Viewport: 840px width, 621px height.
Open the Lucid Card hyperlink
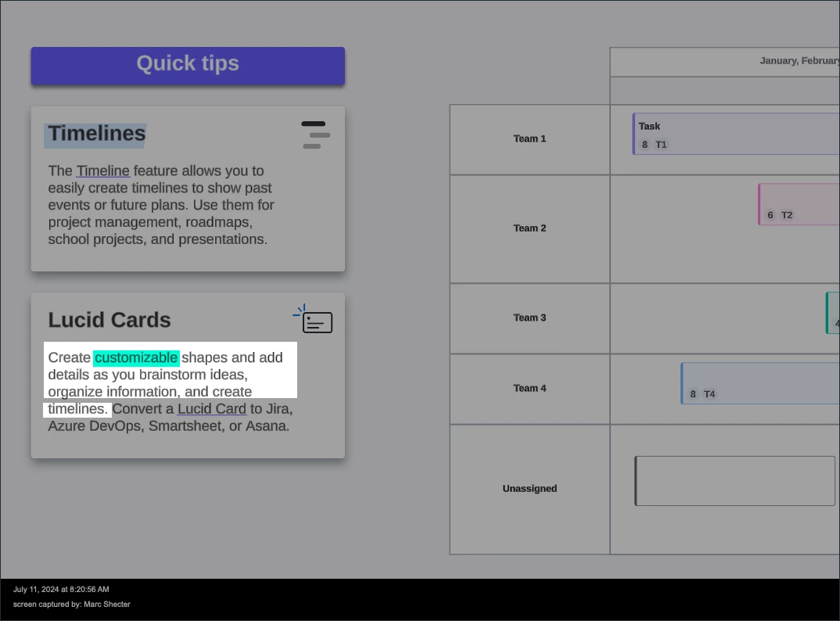(212, 409)
